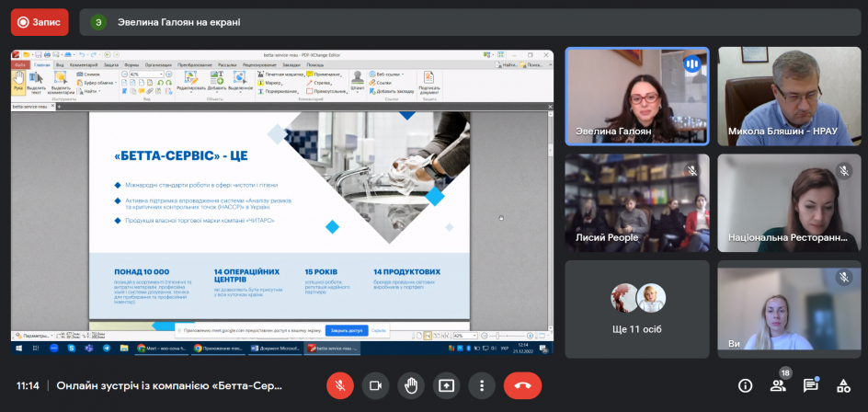The height and width of the screenshot is (412, 868).
Task: Unmute the microphone in the call bar
Action: 340,385
